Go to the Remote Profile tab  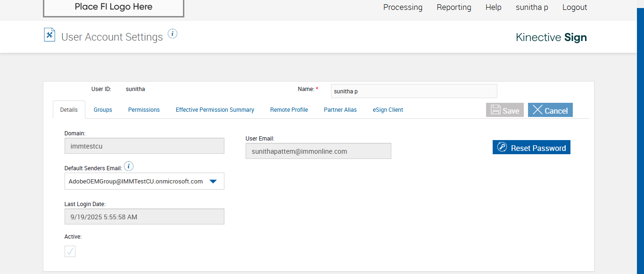pyautogui.click(x=289, y=110)
